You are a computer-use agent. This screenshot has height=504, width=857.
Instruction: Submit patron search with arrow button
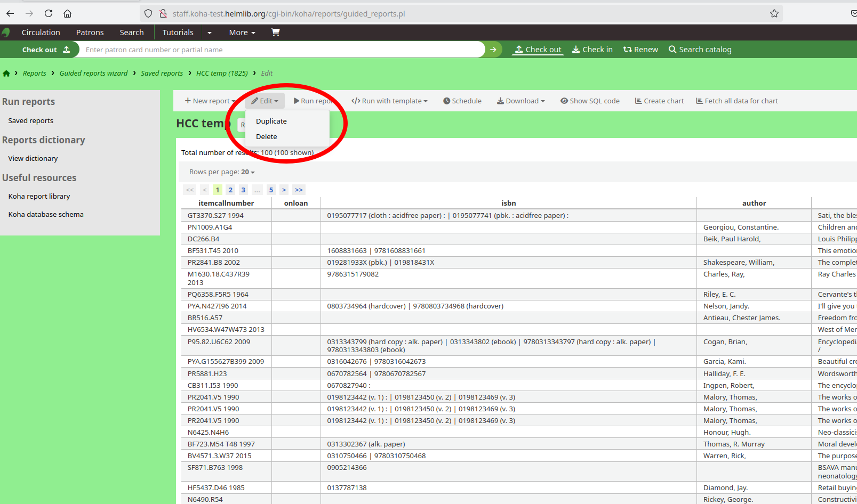(493, 50)
